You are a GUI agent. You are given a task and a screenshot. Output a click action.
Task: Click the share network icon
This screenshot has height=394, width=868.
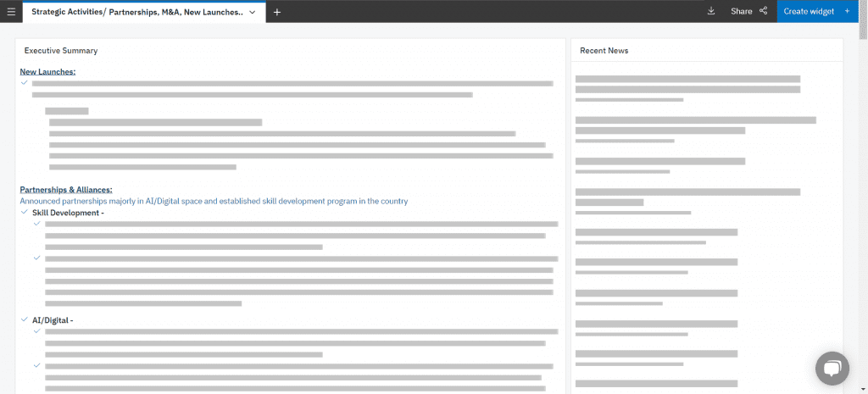(x=764, y=11)
